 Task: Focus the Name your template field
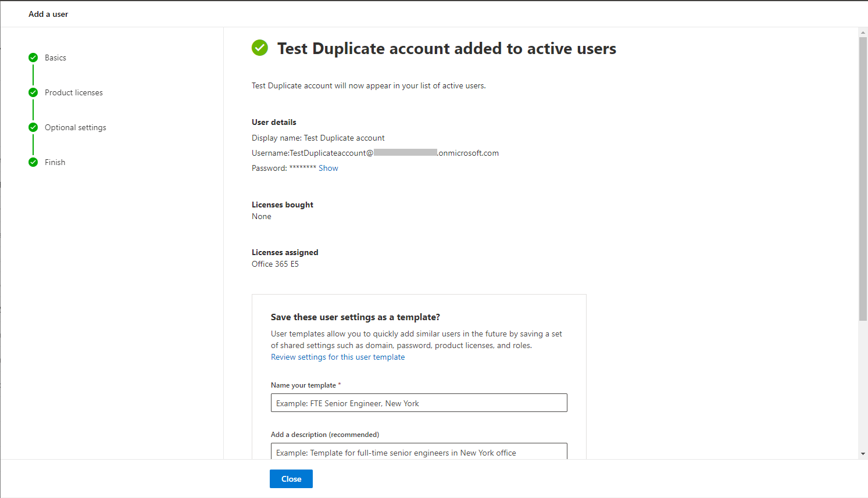pos(419,403)
